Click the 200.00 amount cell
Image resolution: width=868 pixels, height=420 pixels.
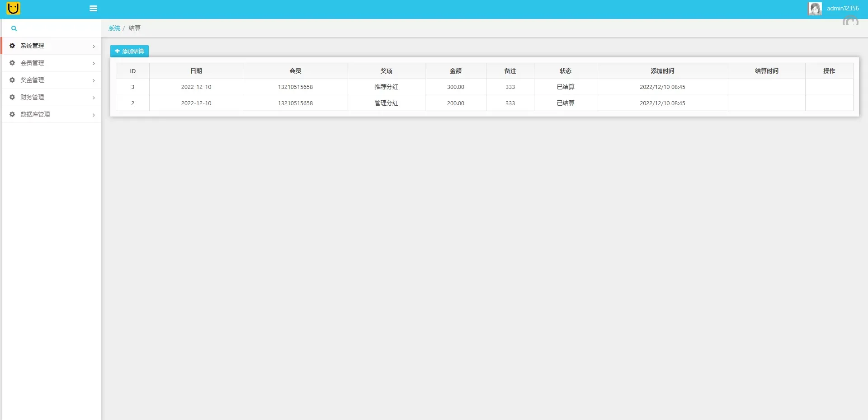click(456, 103)
